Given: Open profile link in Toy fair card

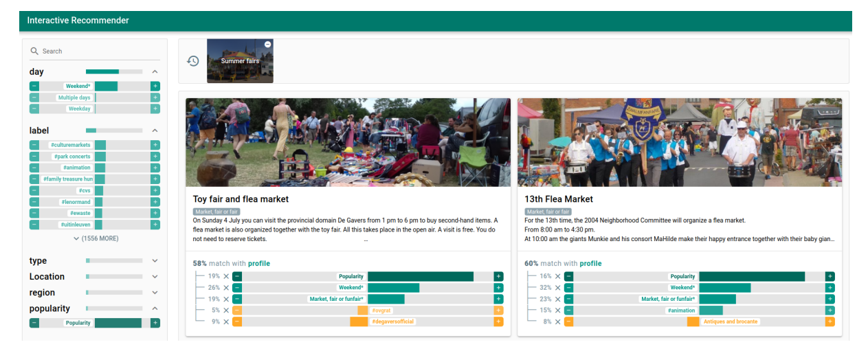Looking at the screenshot, I should [258, 263].
